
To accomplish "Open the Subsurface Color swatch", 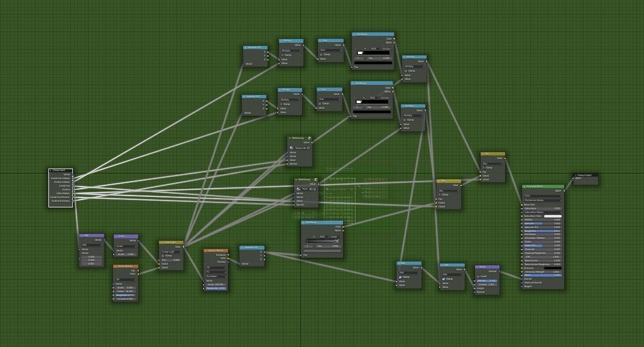I will coord(553,216).
